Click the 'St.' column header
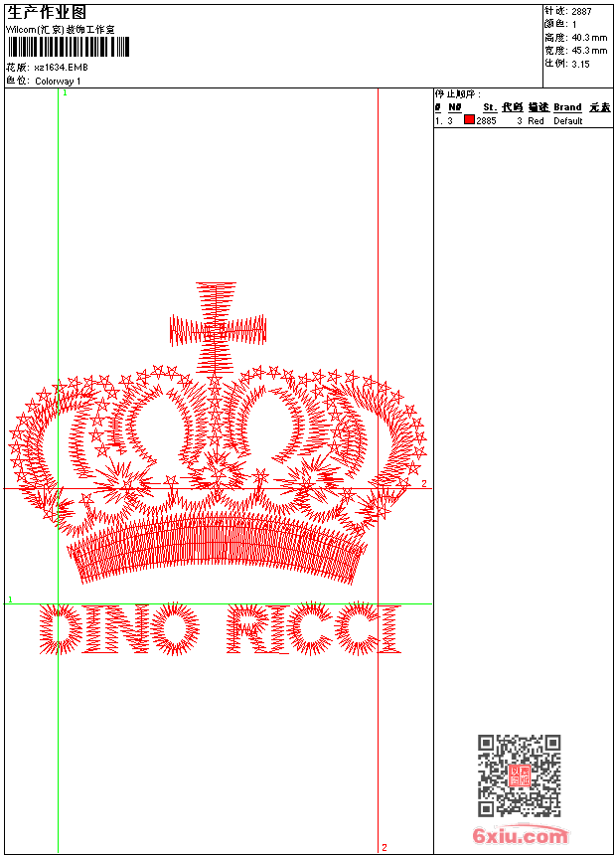 point(490,107)
